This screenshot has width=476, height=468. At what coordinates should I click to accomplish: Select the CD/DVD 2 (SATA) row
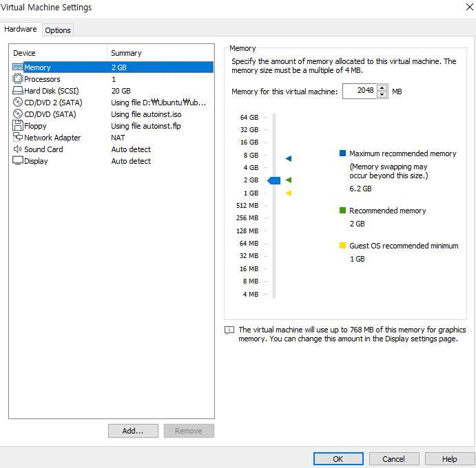[x=112, y=103]
